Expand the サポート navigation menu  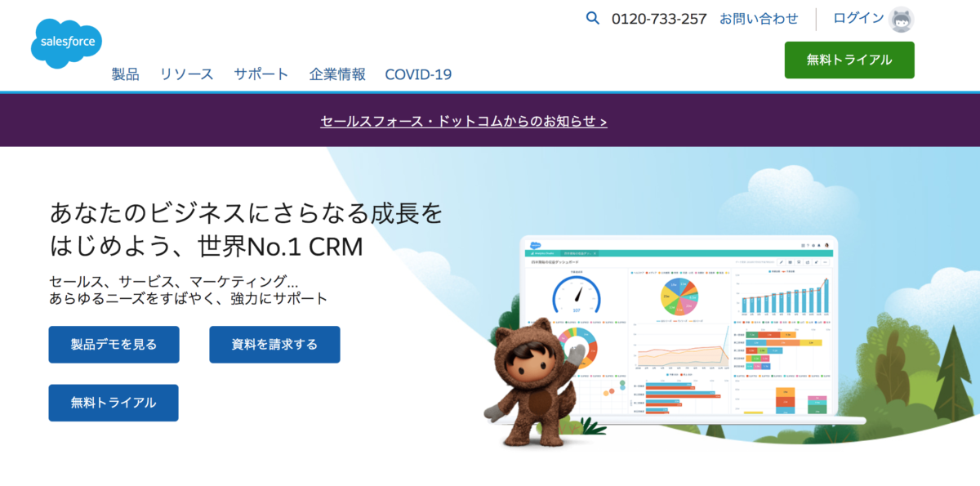tap(261, 74)
